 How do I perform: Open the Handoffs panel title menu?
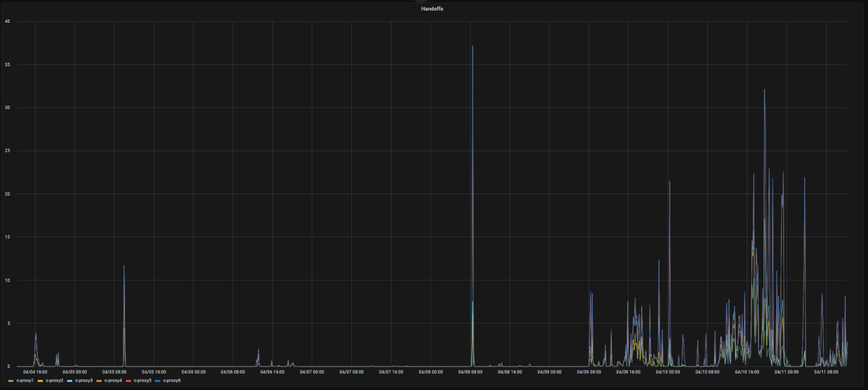(431, 9)
